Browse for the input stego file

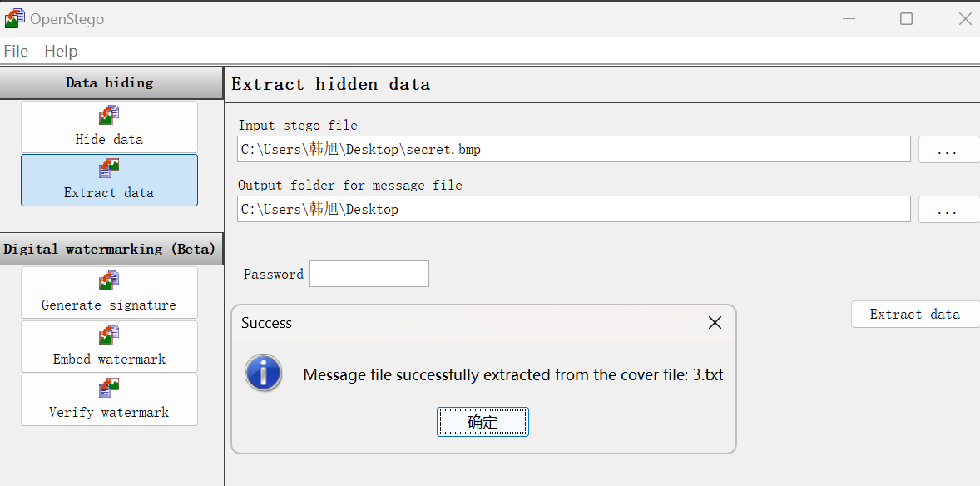(947, 150)
